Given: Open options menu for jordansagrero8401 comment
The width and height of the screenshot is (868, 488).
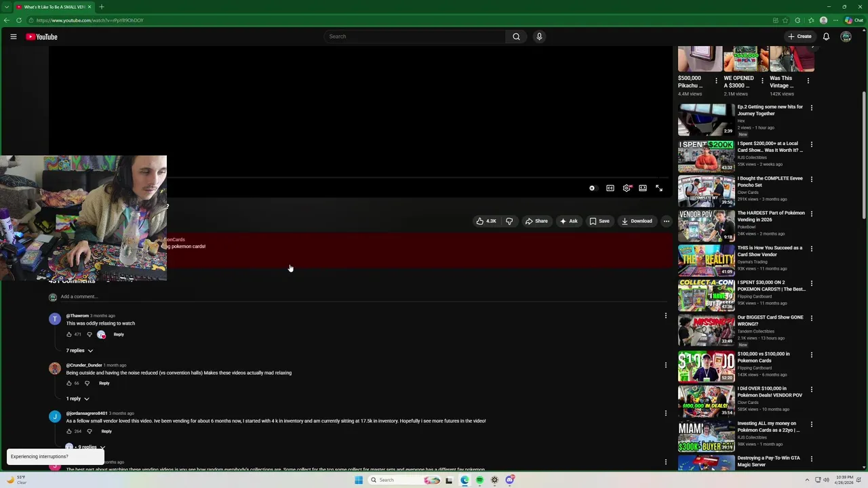Looking at the screenshot, I should [x=665, y=413].
